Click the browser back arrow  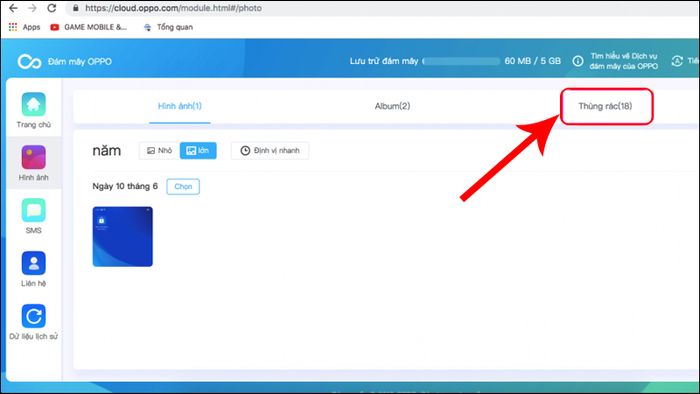(13, 8)
